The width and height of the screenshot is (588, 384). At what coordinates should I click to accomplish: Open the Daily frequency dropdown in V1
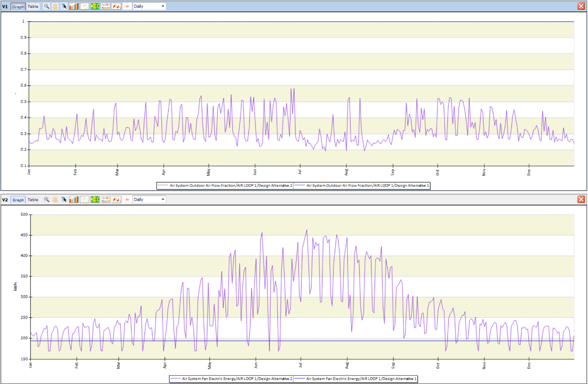[149, 6]
